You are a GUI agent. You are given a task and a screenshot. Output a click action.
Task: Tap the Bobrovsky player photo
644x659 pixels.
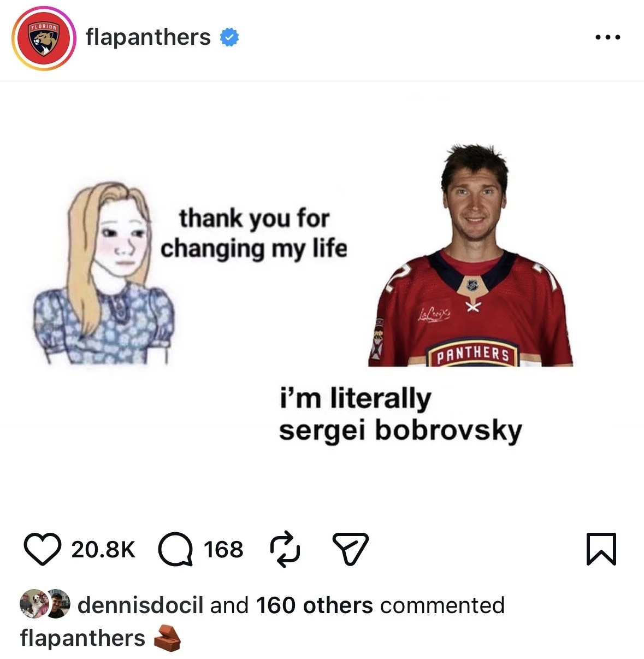471,256
